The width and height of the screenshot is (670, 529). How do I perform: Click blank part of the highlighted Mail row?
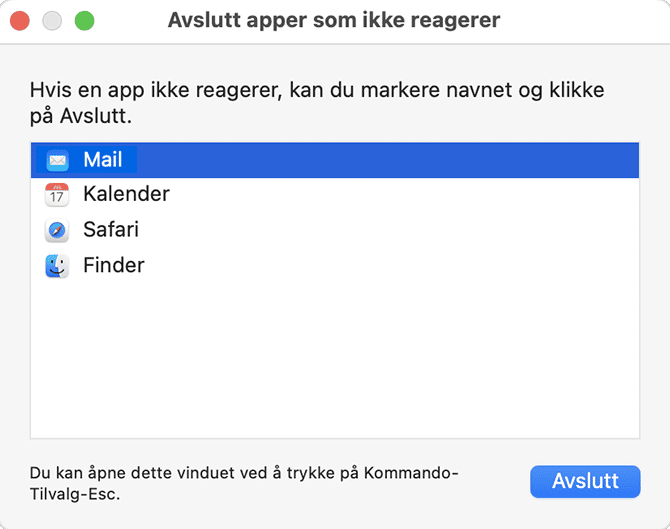point(385,160)
